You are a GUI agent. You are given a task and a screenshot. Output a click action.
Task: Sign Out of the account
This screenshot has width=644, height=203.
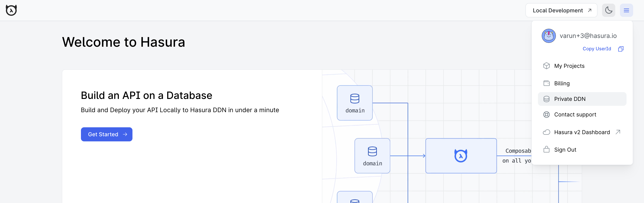[x=582, y=150]
